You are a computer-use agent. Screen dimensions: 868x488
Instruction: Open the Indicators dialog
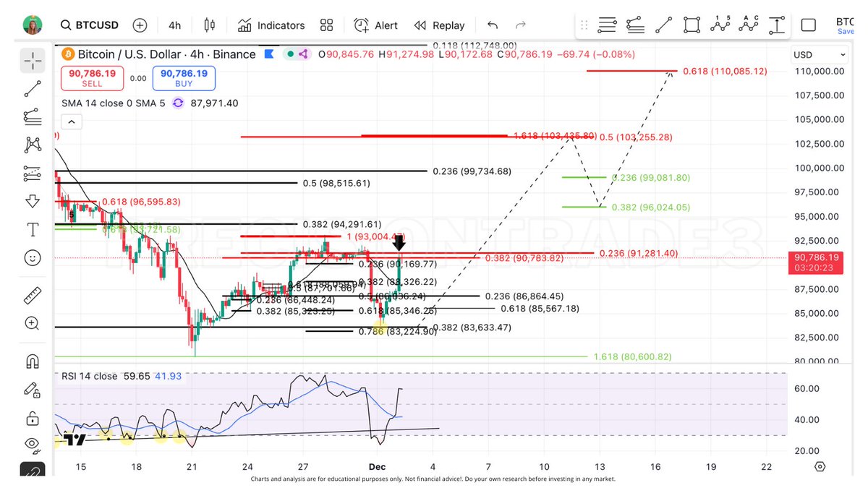pos(271,25)
